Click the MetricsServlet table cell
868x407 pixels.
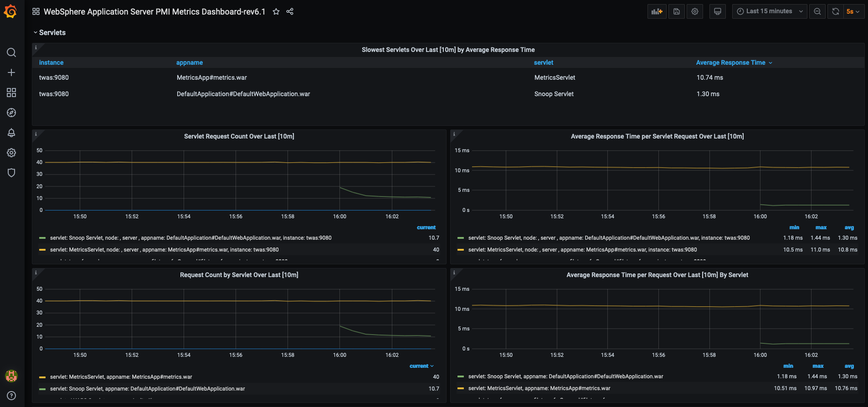(x=555, y=77)
